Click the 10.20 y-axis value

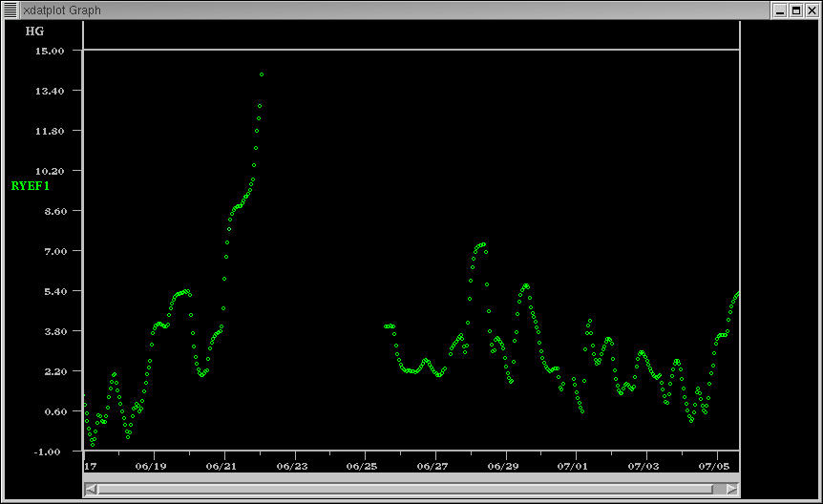pos(50,171)
